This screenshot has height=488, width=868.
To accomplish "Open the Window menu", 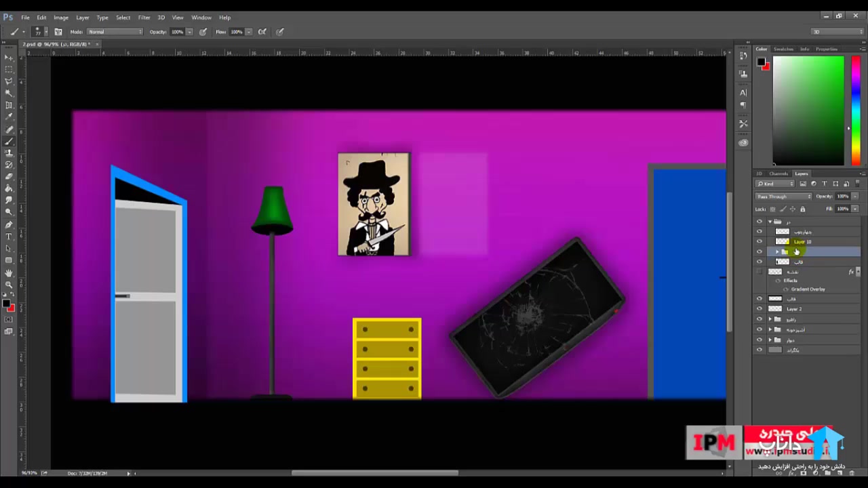I will [x=201, y=18].
